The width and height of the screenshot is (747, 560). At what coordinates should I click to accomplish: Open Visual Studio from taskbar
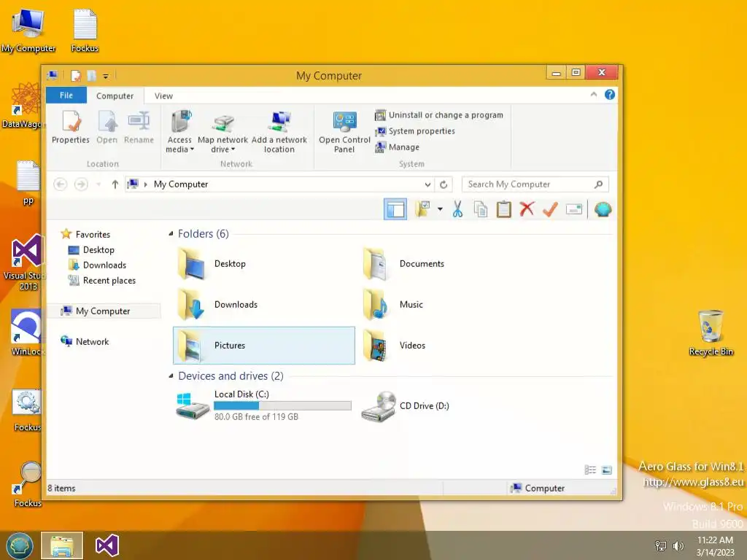pyautogui.click(x=107, y=545)
